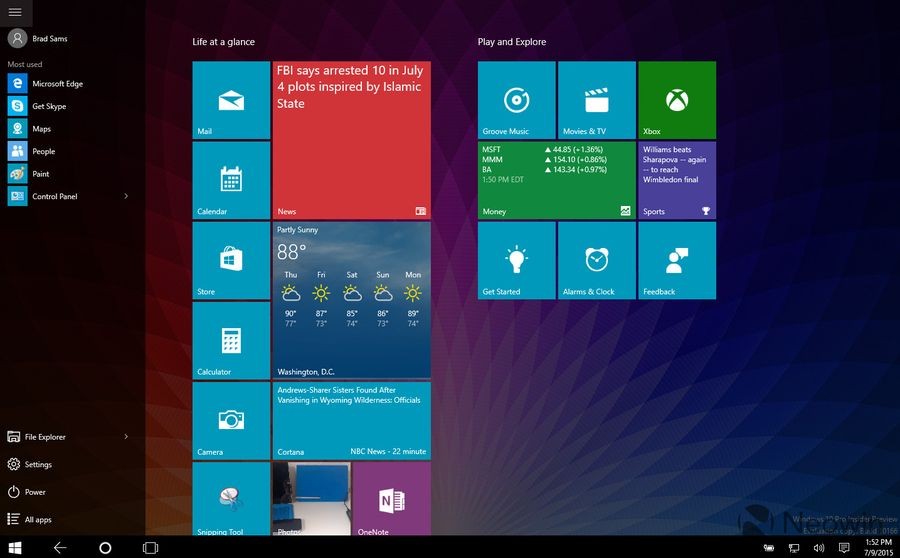Click the Most used heading
The height and width of the screenshot is (558, 900).
click(25, 64)
